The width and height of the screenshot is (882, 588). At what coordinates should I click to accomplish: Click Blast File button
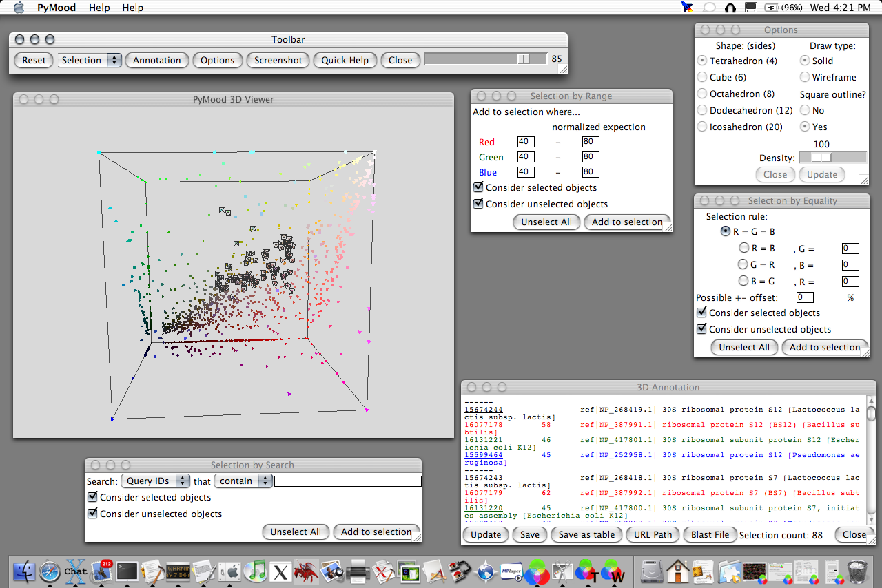pos(710,534)
